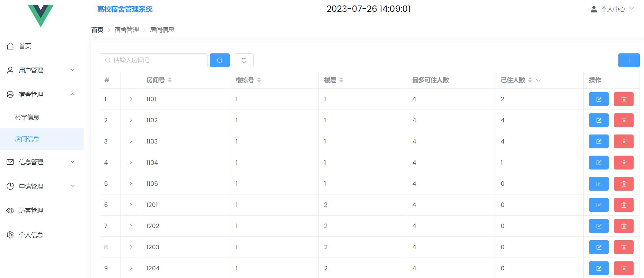644x278 pixels.
Task: Edit room 1104 row
Action: (x=599, y=163)
